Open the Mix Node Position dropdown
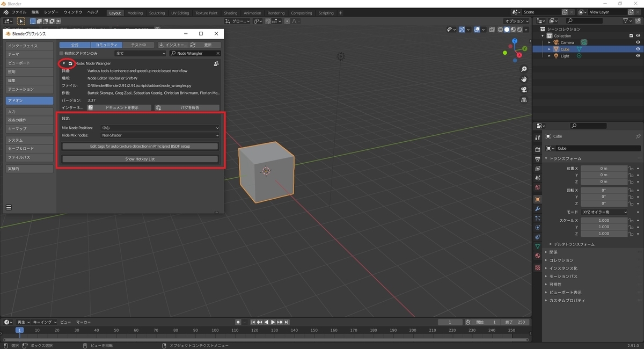 pyautogui.click(x=160, y=128)
